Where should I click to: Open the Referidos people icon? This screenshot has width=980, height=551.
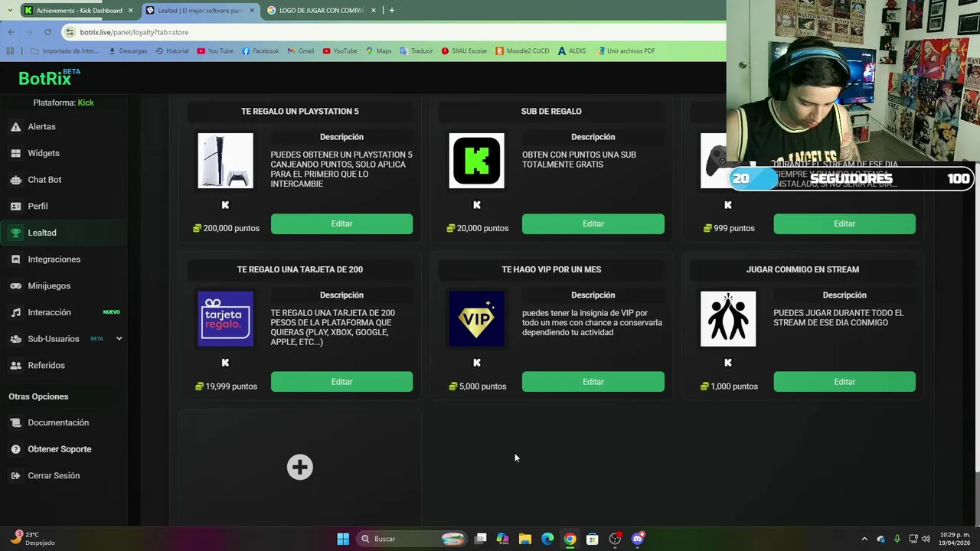(x=15, y=366)
